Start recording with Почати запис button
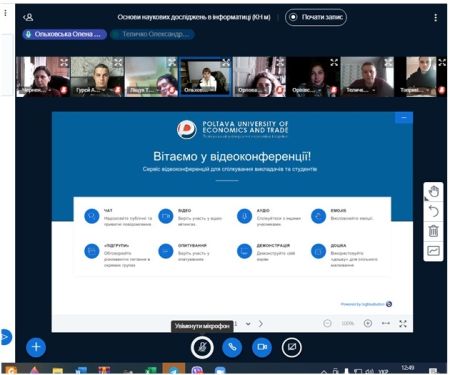Image resolution: width=450 pixels, height=375 pixels. 316,17
